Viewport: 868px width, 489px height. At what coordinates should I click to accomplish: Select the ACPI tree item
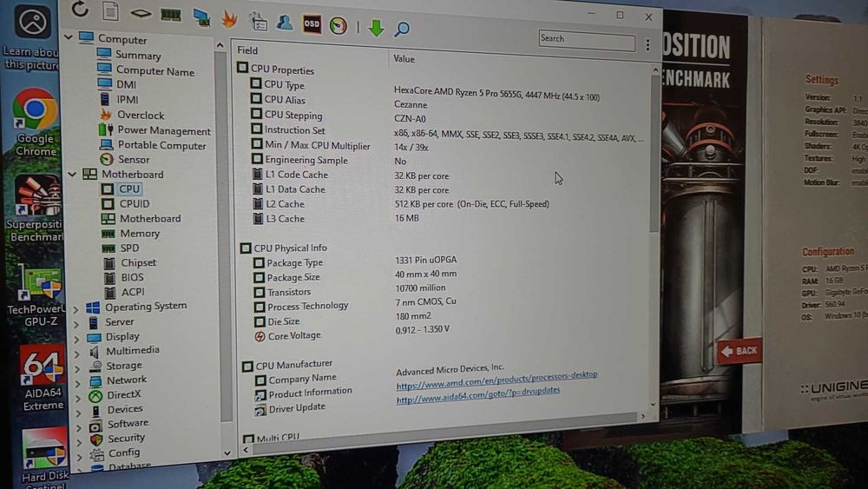133,292
